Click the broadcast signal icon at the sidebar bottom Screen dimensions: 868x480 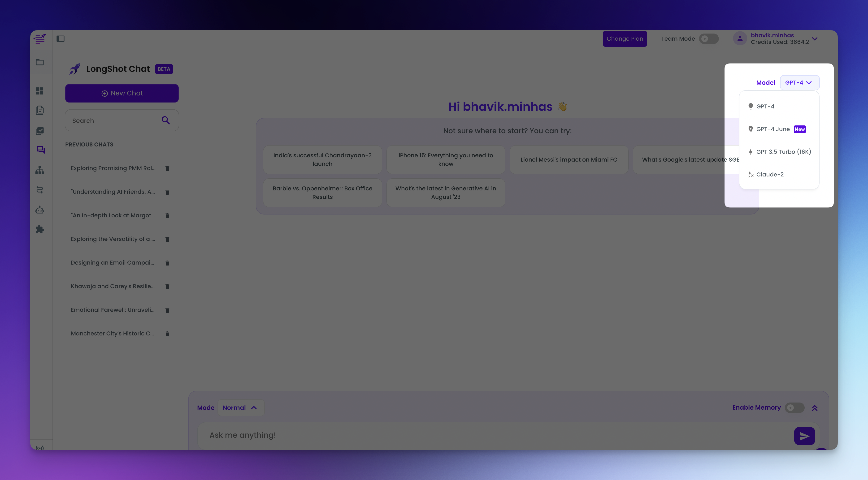[40, 448]
